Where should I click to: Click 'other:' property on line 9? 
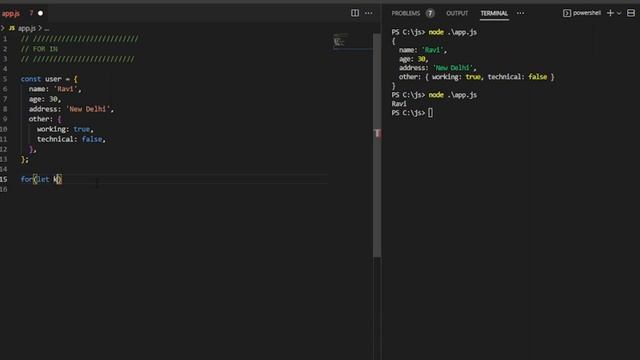41,119
